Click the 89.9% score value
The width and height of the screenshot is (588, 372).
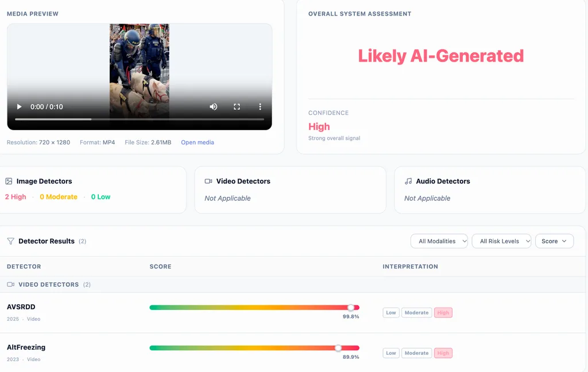pos(351,357)
